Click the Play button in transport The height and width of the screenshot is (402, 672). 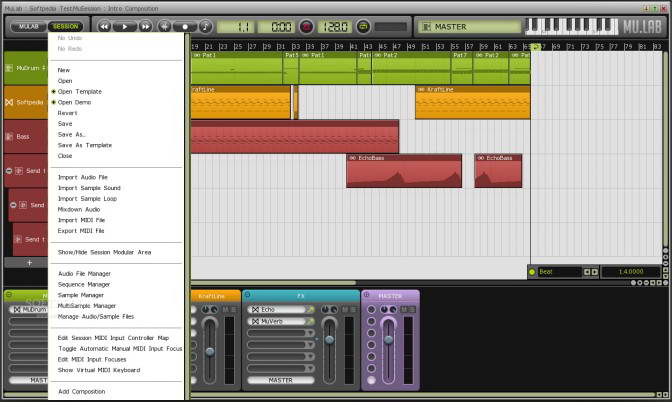tap(126, 26)
